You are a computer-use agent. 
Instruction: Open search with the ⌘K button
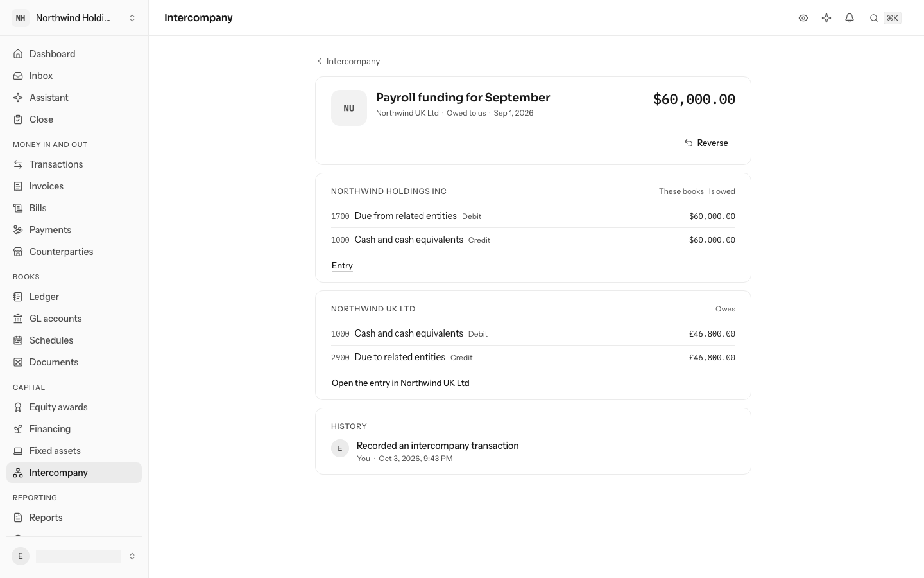coord(886,18)
